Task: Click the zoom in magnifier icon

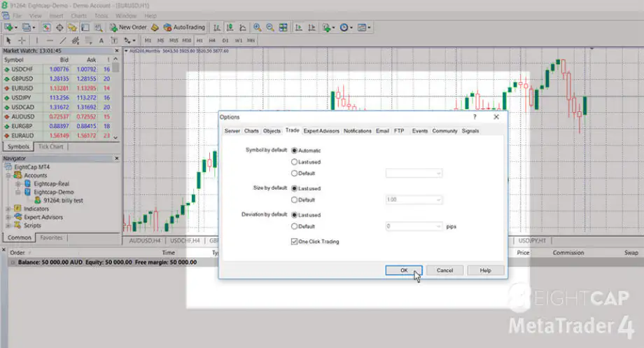Action: 257,27
